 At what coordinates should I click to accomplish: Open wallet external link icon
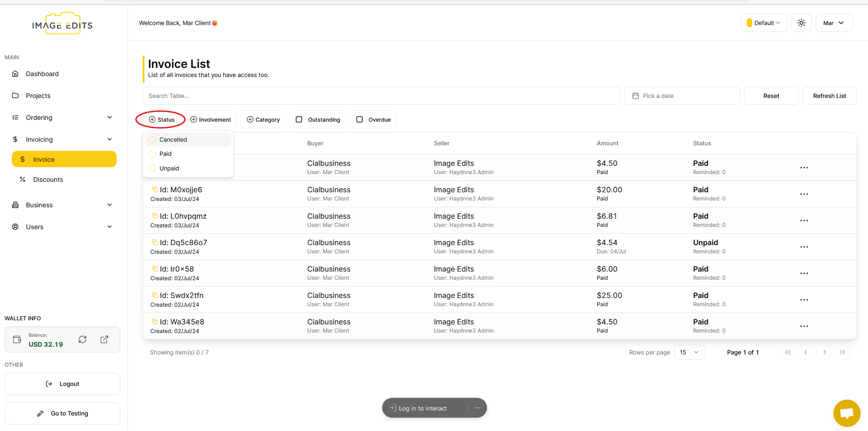click(x=104, y=339)
